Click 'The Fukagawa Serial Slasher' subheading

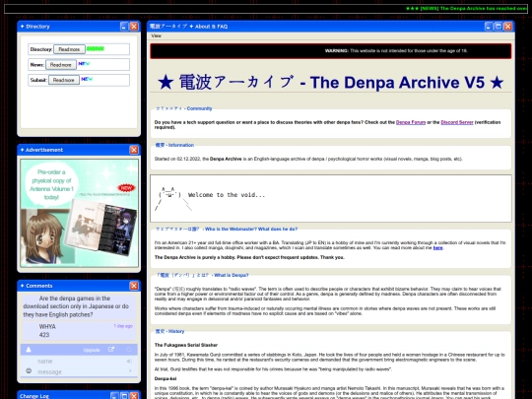(186, 345)
